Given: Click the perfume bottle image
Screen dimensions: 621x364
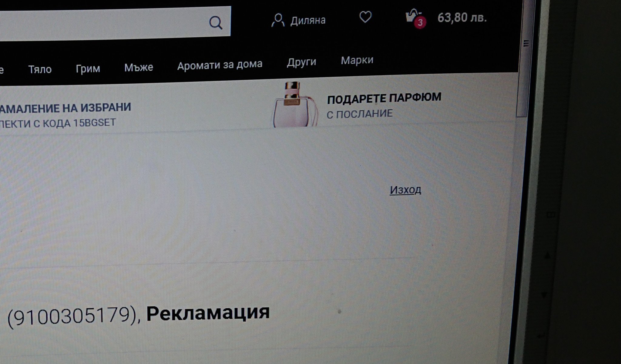Looking at the screenshot, I should click(294, 105).
